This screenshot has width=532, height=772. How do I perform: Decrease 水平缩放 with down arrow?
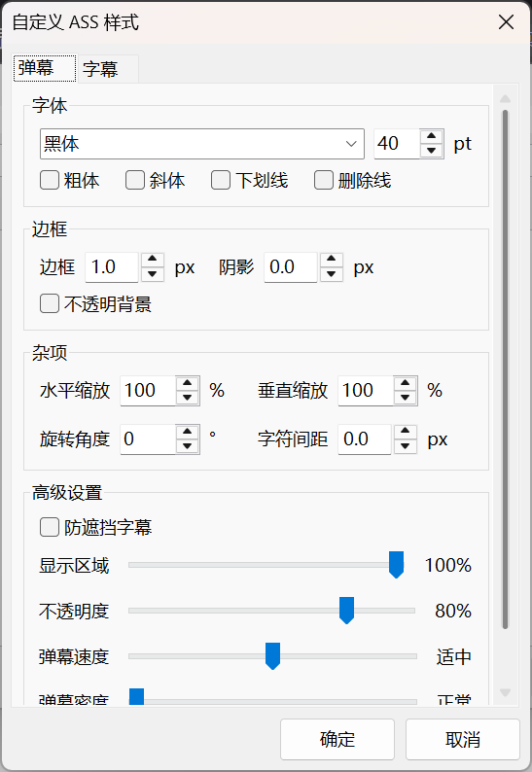[x=187, y=399]
